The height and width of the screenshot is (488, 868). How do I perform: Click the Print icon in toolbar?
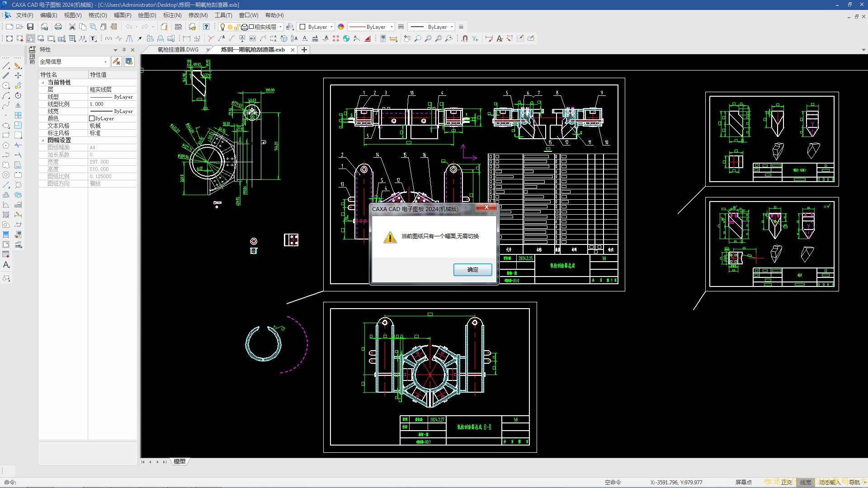click(58, 27)
